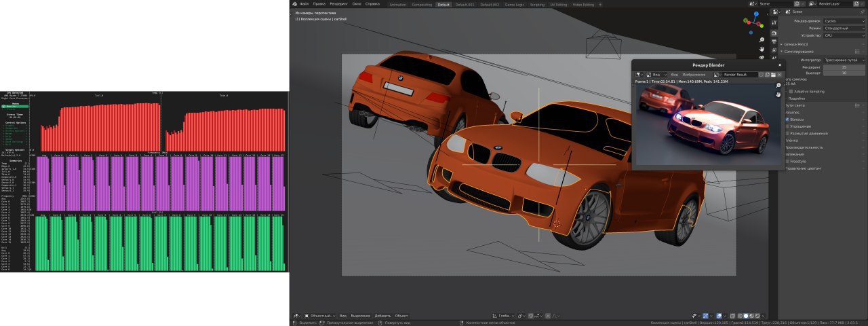Switch to the Video Editing workspace tab
Screen dimensions: 868x326
click(583, 4)
